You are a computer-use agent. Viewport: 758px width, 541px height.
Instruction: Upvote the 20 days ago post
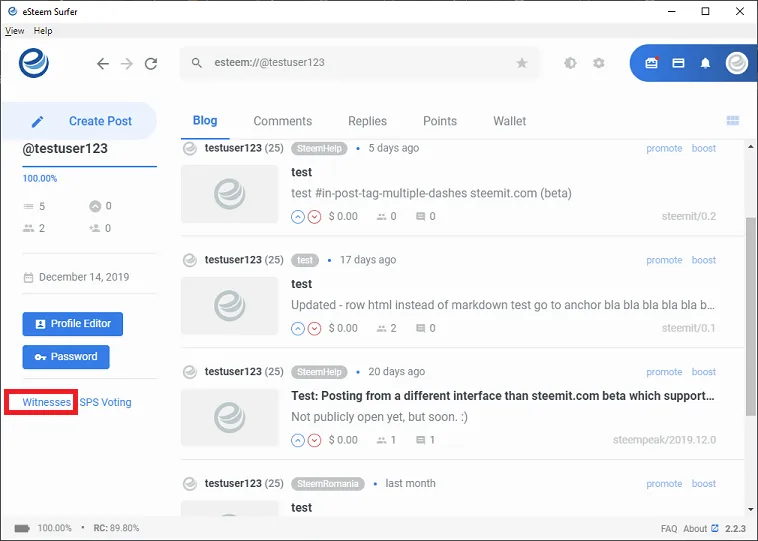pyautogui.click(x=298, y=440)
